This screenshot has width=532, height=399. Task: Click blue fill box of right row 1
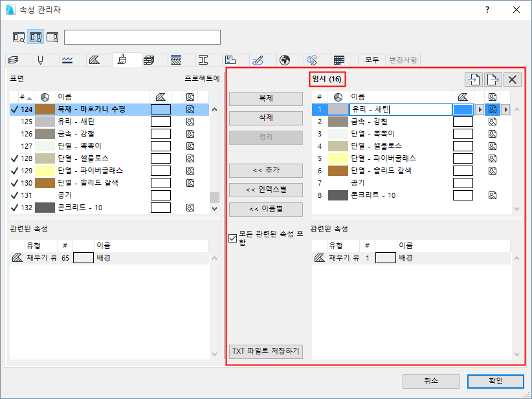click(x=463, y=109)
